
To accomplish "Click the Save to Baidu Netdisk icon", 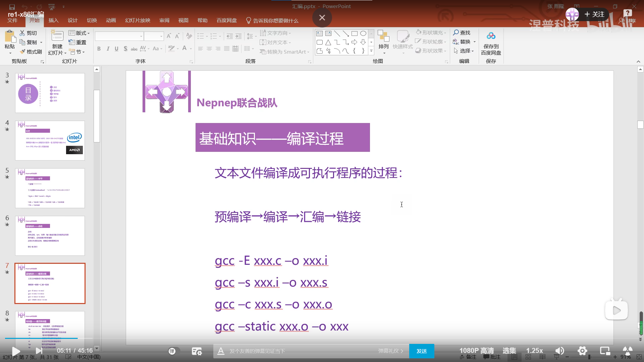I will [491, 42].
